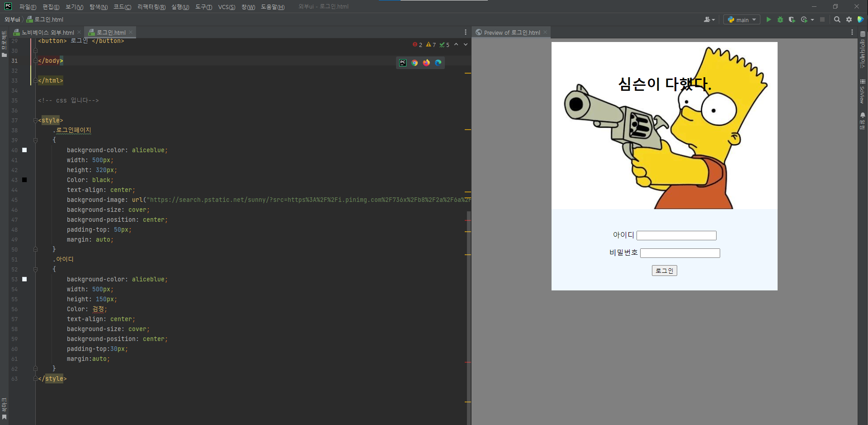Viewport: 868px width, 425px height.
Task: Open the SciView tool window
Action: (x=863, y=91)
